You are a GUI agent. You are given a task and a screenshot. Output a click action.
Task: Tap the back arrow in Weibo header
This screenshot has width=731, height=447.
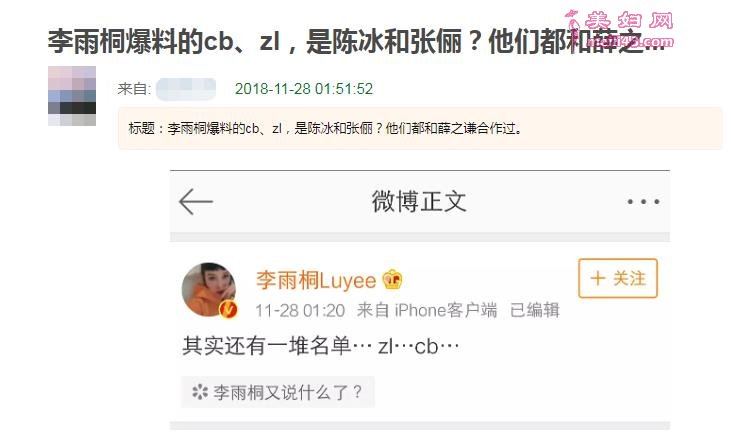[196, 202]
